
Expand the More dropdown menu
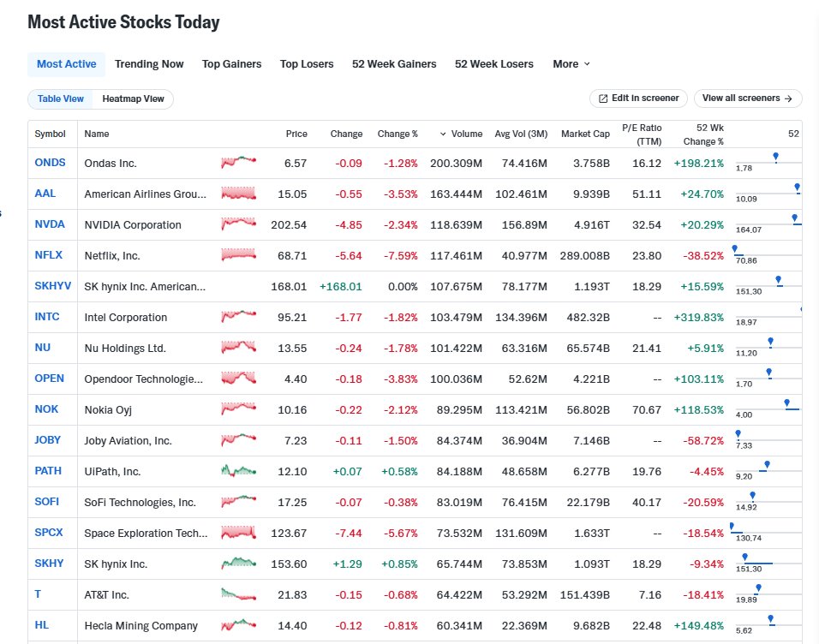point(571,64)
